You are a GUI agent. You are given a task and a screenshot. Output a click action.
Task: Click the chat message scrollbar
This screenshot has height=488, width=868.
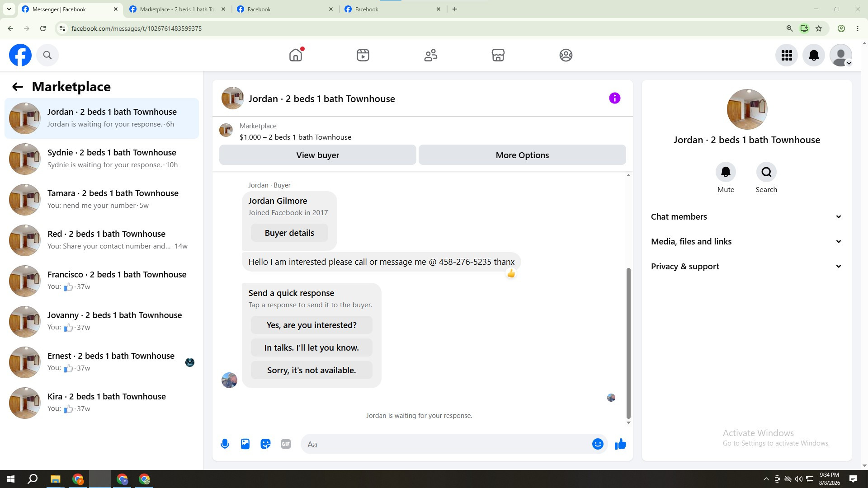point(628,343)
